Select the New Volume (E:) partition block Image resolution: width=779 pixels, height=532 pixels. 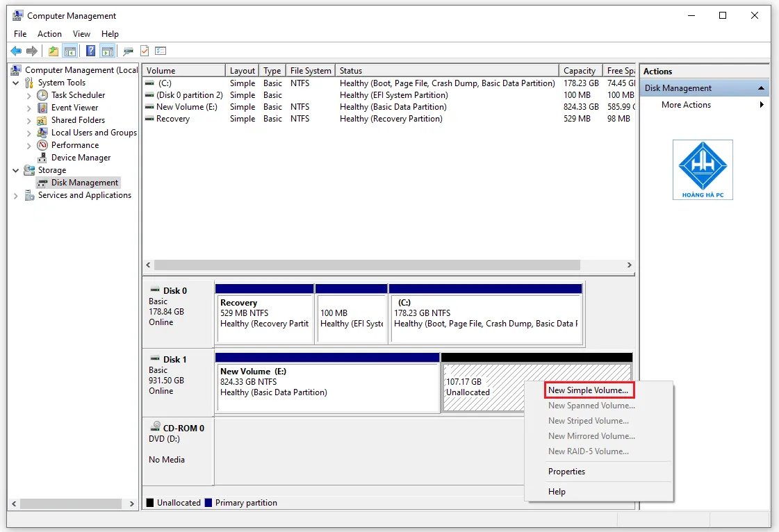(x=327, y=383)
